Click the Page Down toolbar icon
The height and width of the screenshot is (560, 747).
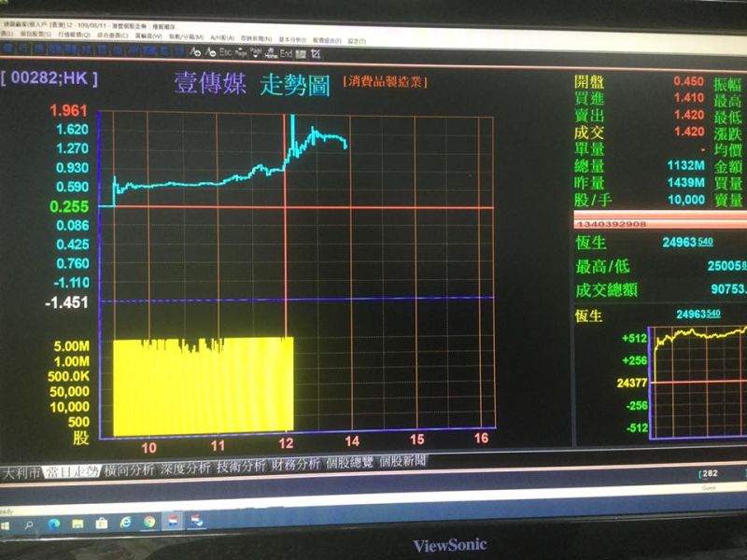(256, 52)
